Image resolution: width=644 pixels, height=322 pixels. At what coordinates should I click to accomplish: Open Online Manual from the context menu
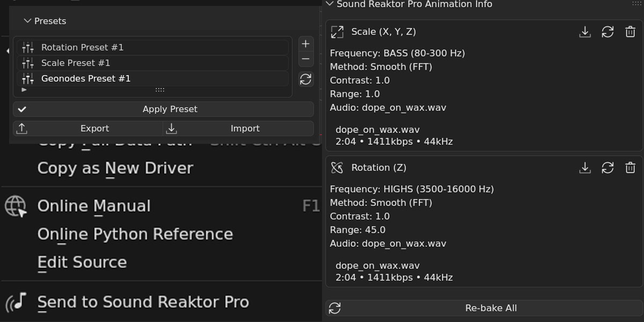click(x=94, y=206)
